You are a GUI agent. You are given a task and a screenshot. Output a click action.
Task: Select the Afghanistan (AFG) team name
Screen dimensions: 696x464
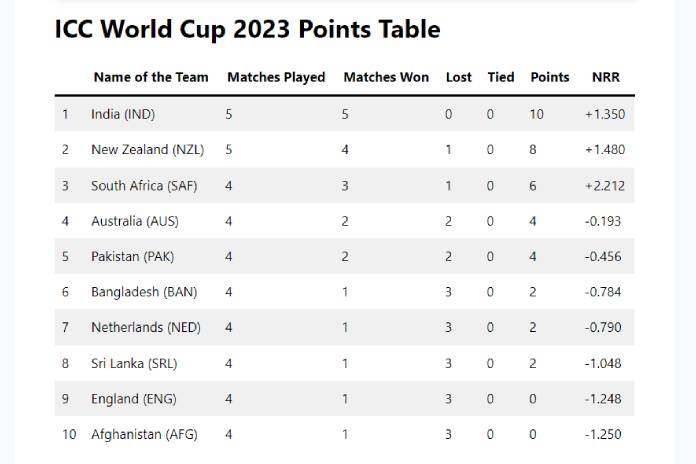pyautogui.click(x=141, y=435)
